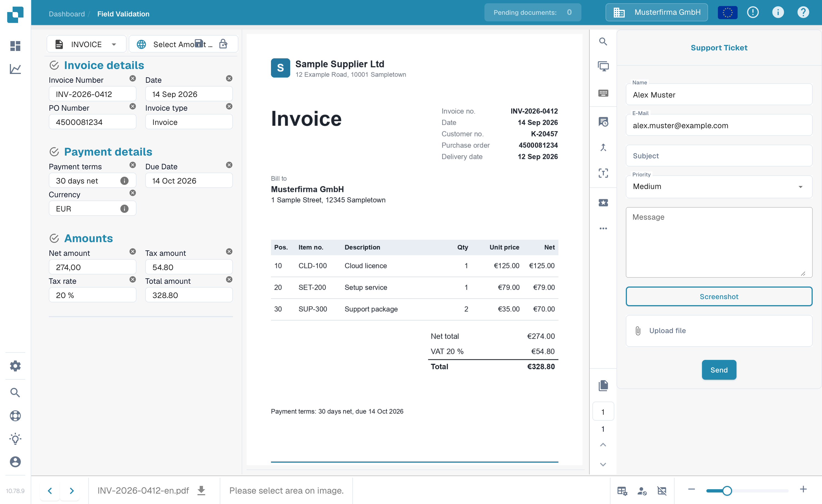The width and height of the screenshot is (822, 504).
Task: Go to Dashboard breadcrumb
Action: [67, 14]
